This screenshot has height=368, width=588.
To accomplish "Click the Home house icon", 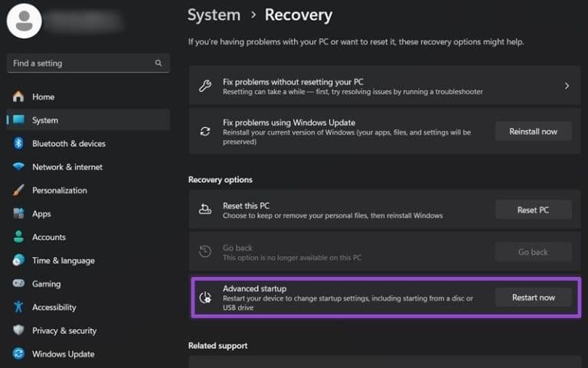I will coord(18,96).
